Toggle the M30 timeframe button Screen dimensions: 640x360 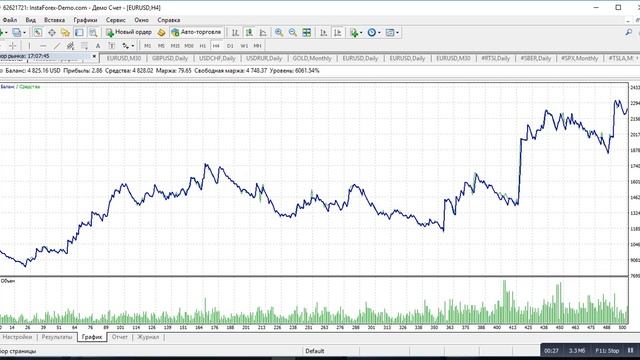pos(189,46)
